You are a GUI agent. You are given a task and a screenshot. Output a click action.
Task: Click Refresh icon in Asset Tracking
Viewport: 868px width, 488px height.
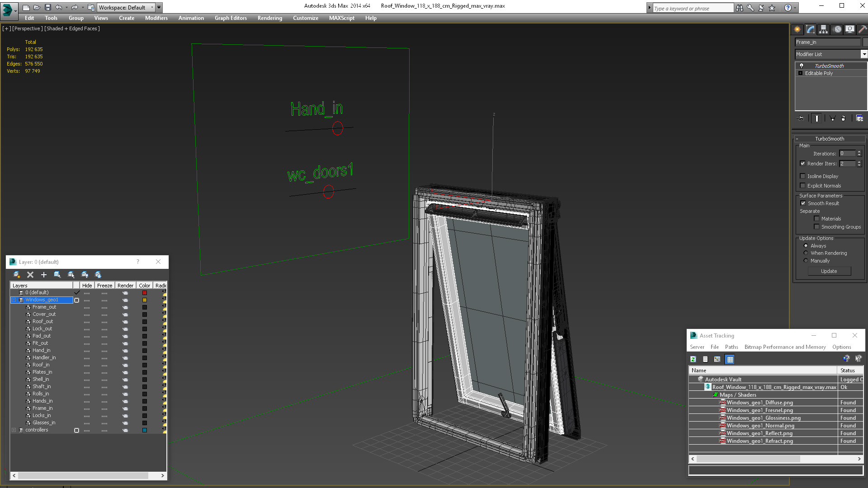tap(693, 359)
